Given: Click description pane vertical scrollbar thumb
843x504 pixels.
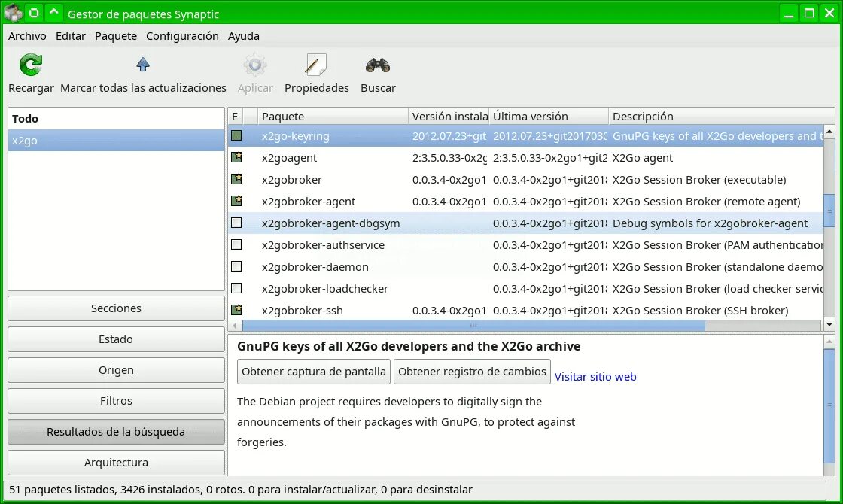Looking at the screenshot, I should (829, 405).
